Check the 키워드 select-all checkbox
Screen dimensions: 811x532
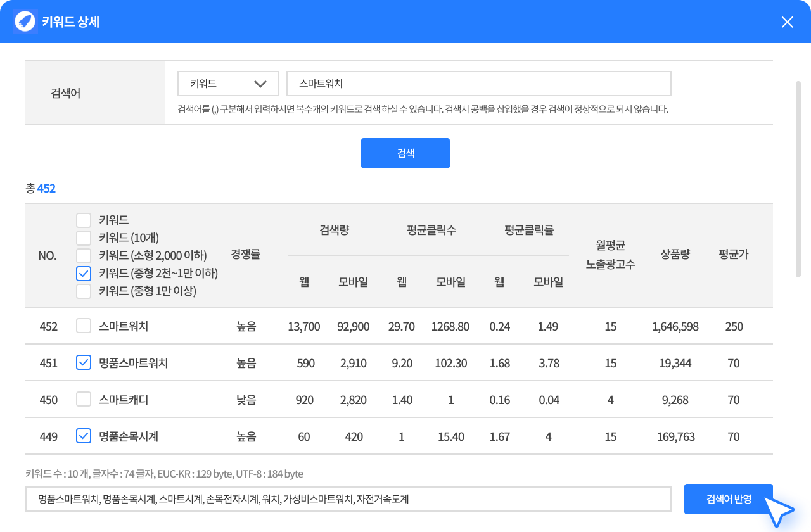(x=84, y=220)
